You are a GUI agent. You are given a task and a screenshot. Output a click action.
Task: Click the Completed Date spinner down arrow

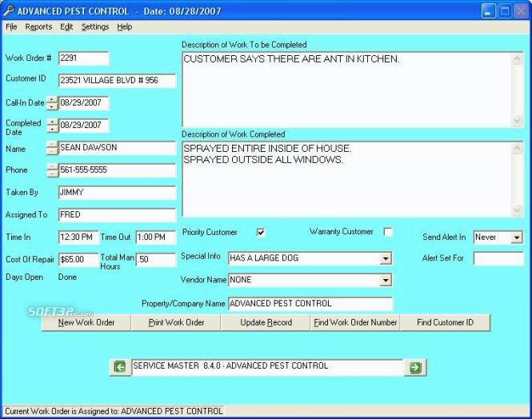pyautogui.click(x=52, y=129)
